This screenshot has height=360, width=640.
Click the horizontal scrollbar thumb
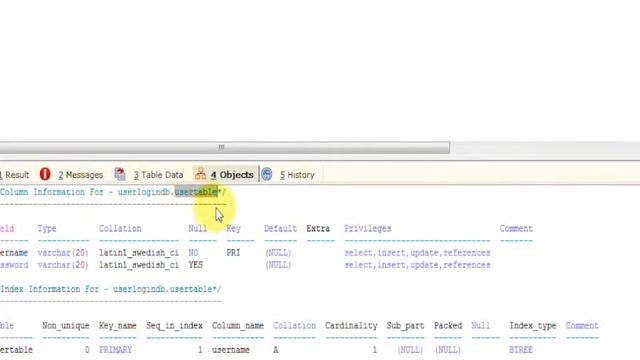pos(224,147)
